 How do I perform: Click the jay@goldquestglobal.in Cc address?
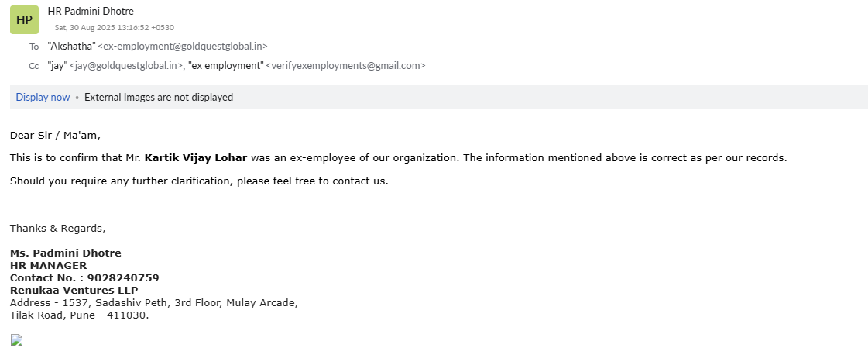[x=126, y=66]
